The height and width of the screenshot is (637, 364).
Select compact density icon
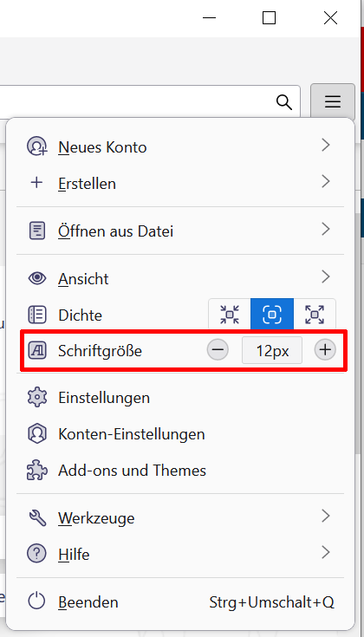tap(230, 315)
